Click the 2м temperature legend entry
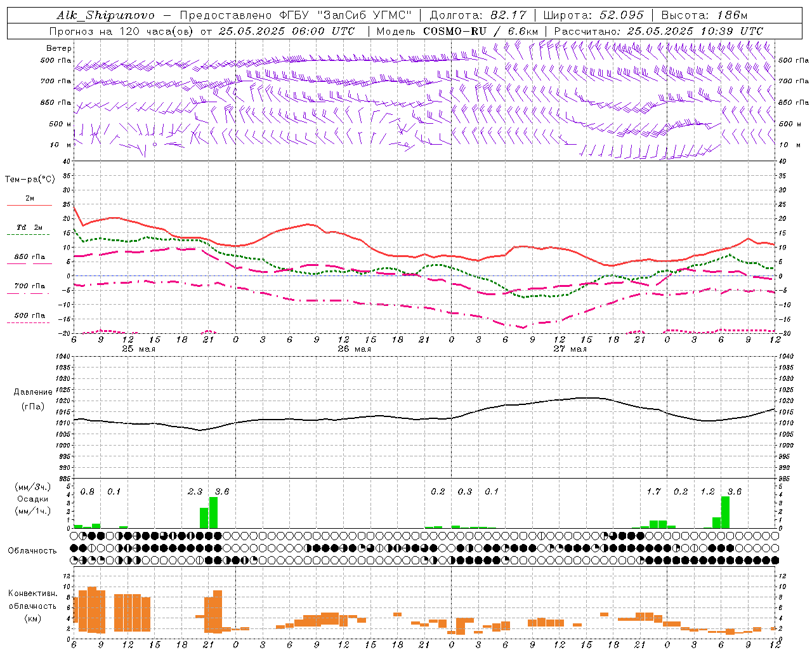Image resolution: width=812 pixels, height=650 pixels. point(30,199)
